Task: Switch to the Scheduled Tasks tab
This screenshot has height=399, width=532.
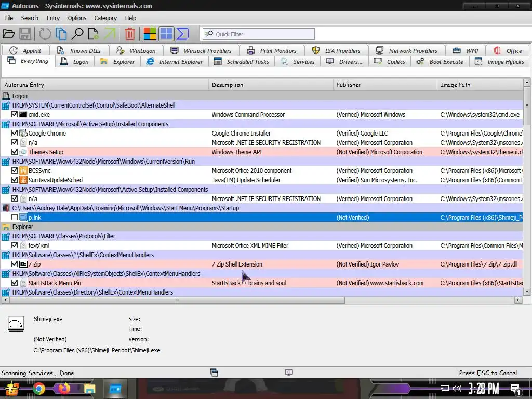Action: [x=241, y=62]
